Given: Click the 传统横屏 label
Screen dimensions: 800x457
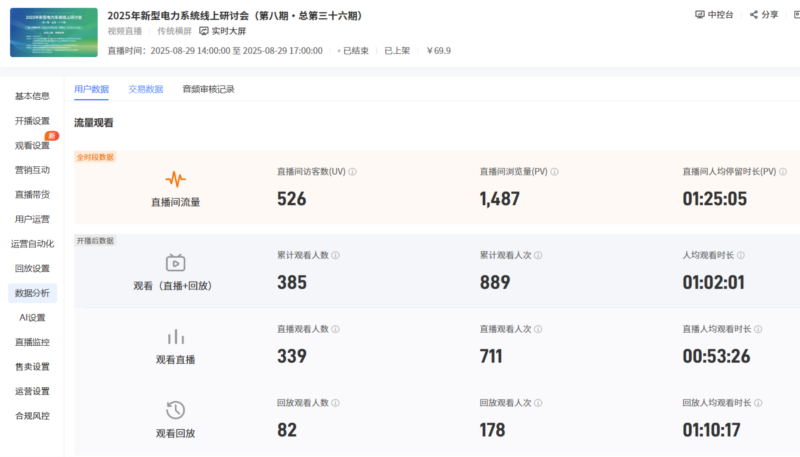Looking at the screenshot, I should (174, 31).
